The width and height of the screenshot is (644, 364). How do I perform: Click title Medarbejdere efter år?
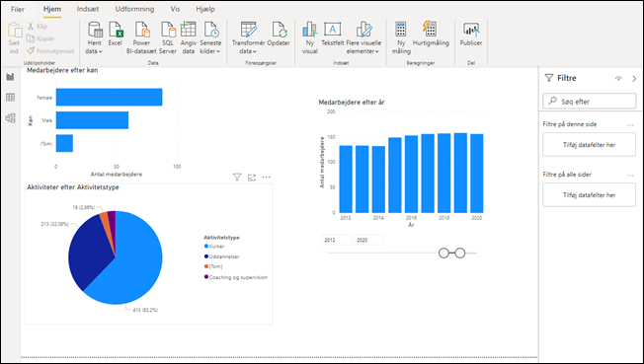point(352,103)
